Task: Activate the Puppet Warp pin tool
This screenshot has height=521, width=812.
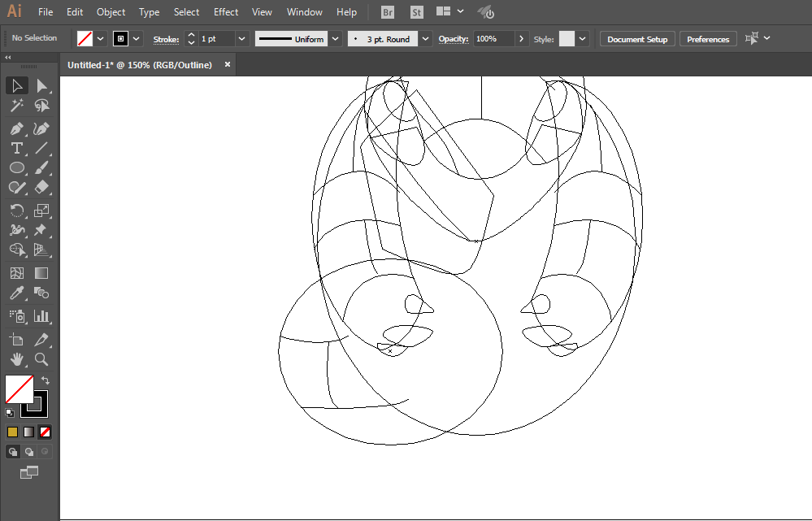Action: [41, 230]
